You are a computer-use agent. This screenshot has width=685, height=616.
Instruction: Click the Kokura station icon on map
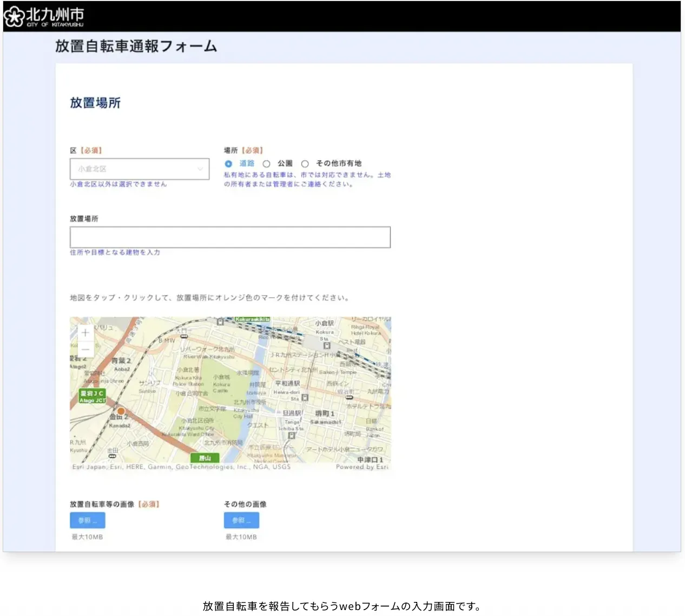coord(326,345)
